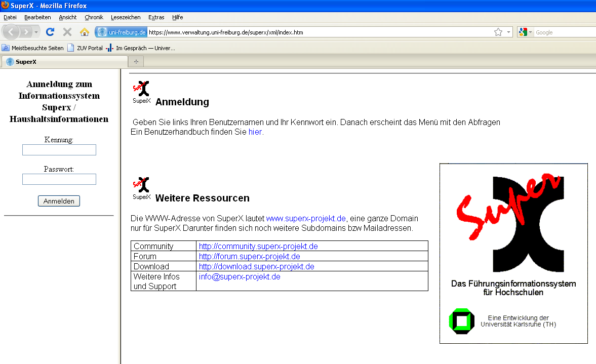Open the community.superx-projekt.de link
The height and width of the screenshot is (364, 596).
pos(258,246)
